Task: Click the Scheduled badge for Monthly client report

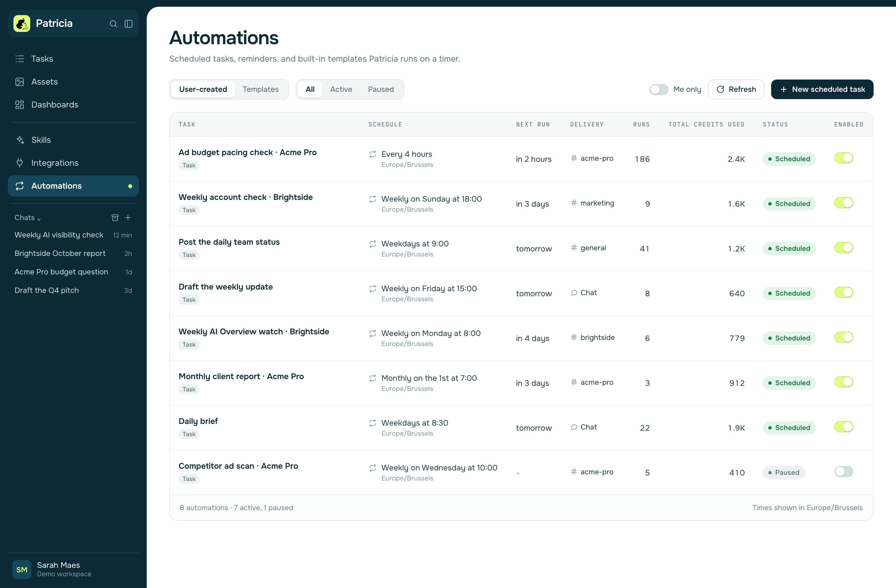Action: (789, 383)
